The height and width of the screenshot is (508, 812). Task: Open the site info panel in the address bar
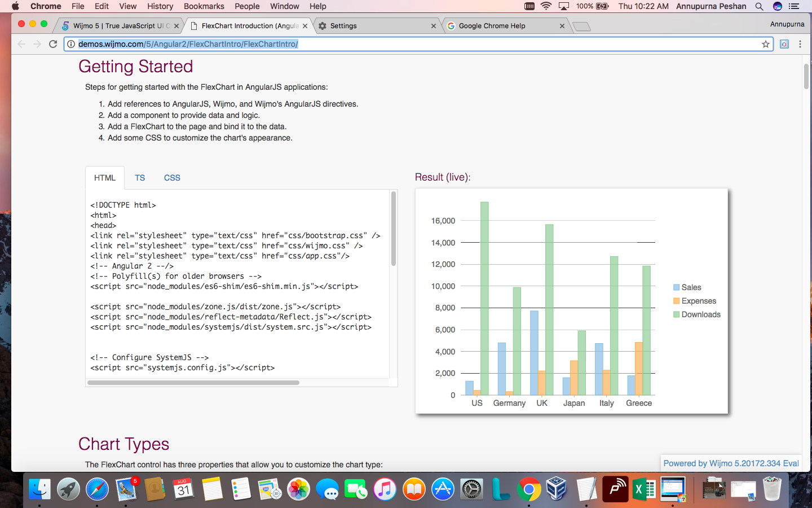click(x=70, y=43)
